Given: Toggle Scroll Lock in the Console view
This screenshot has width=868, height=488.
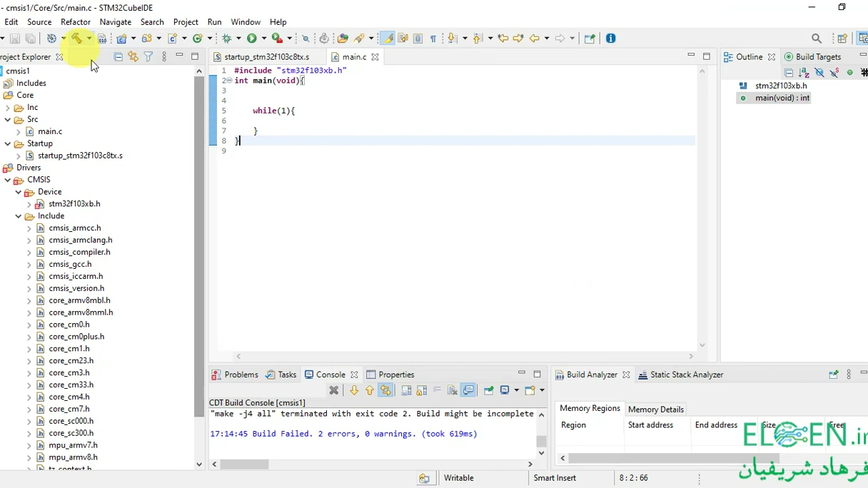Looking at the screenshot, I should 421,390.
